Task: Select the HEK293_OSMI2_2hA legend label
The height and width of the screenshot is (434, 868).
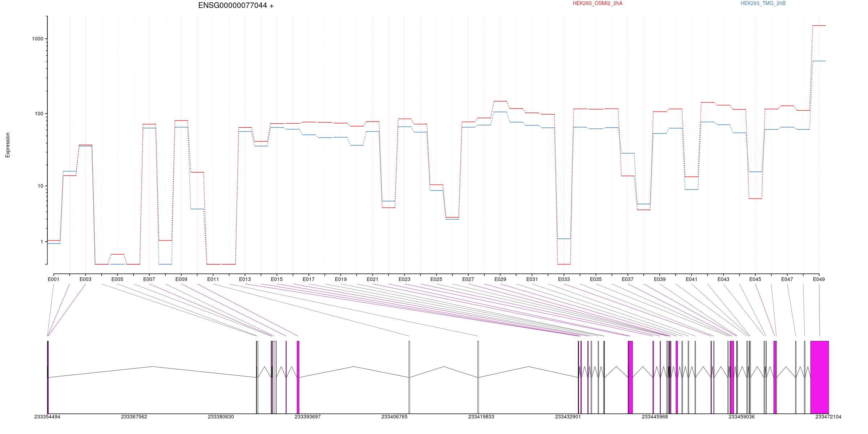Action: click(597, 3)
